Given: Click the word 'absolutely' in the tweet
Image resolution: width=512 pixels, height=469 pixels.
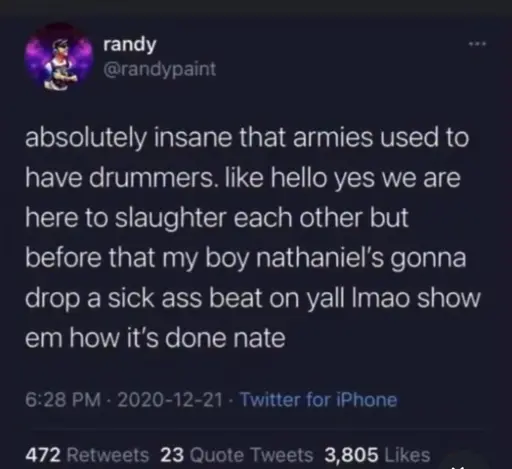Looking at the screenshot, I should tap(86, 139).
